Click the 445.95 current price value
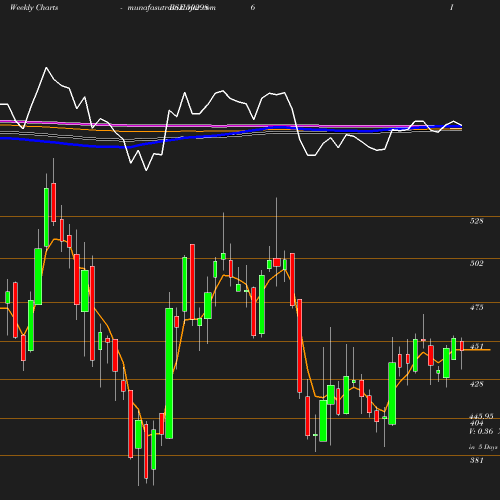The width and height of the screenshot is (500, 500). 481,416
